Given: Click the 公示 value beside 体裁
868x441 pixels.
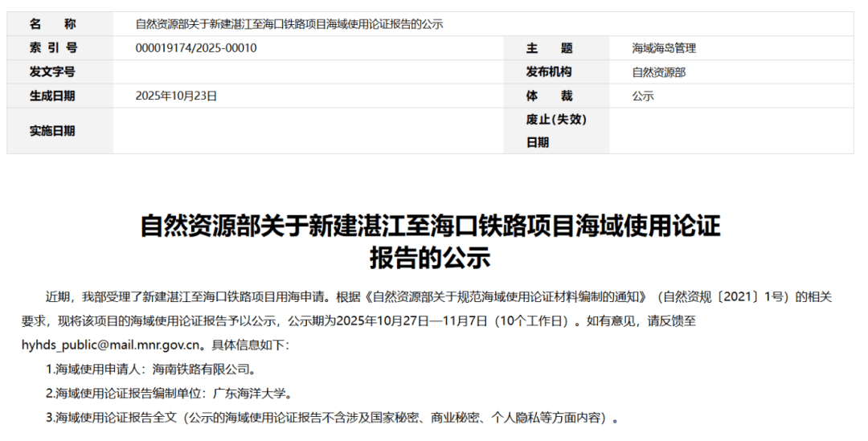Looking at the screenshot, I should coord(643,96).
